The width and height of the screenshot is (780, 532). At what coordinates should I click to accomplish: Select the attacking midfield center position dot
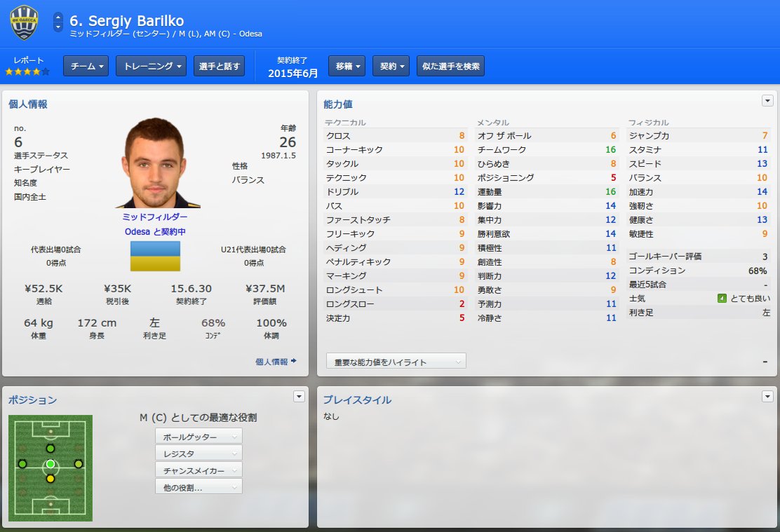pos(51,449)
